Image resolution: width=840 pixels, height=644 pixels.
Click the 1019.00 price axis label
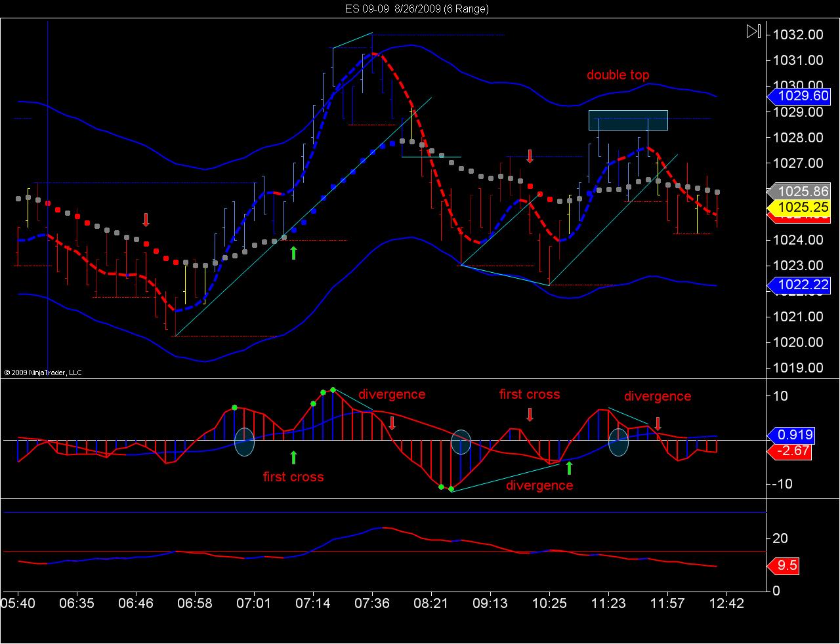coord(797,368)
